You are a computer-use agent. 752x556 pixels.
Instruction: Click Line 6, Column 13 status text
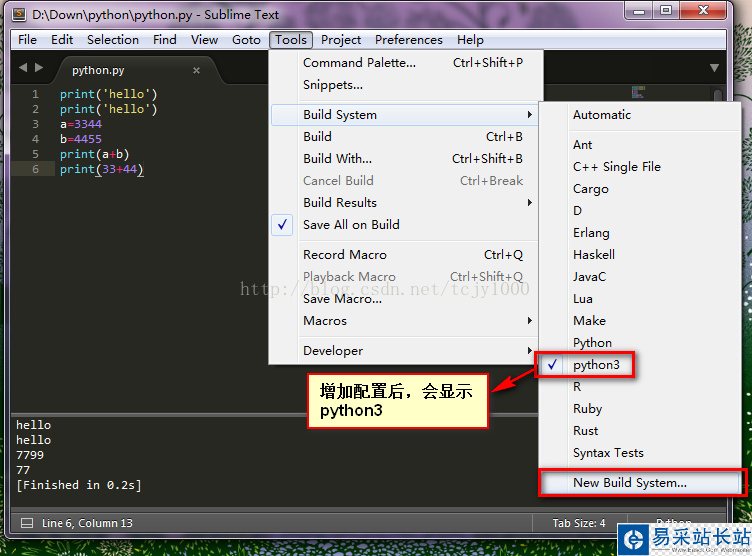tap(87, 523)
